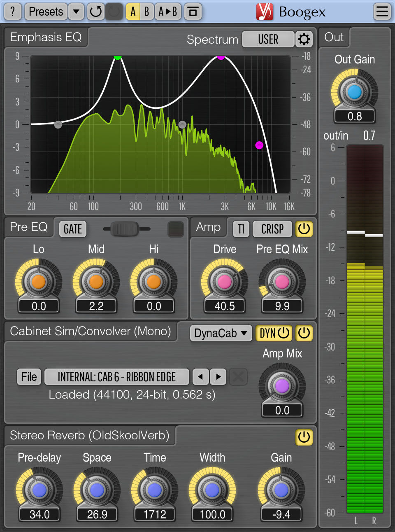Click the reverb Gain knob
Screen dimensions: 395x532
point(281,490)
